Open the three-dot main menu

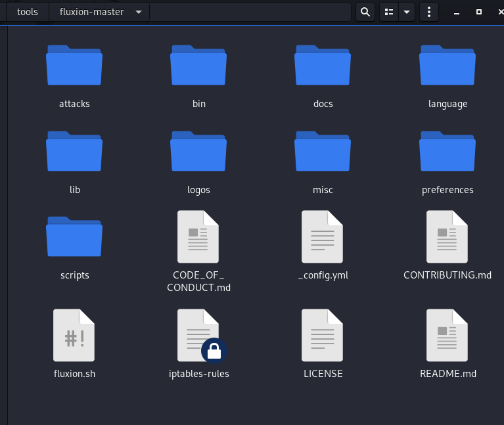tap(429, 12)
